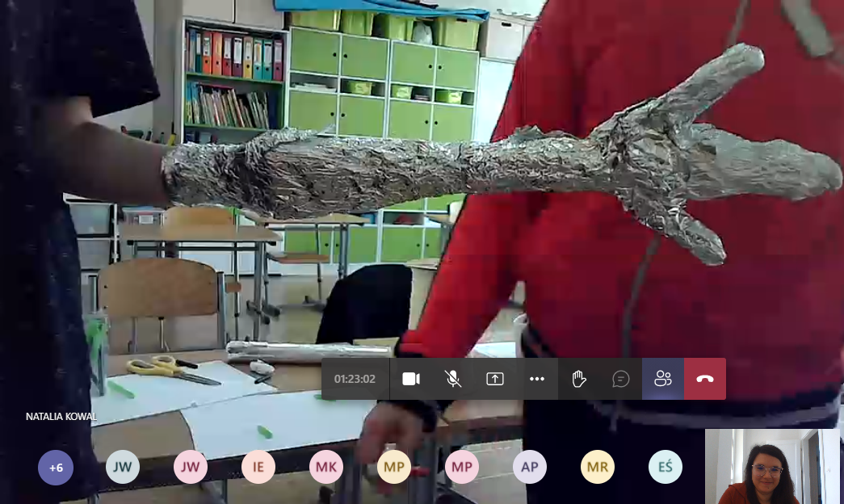Click the meeting duration timer 01:23:02

[x=355, y=379]
